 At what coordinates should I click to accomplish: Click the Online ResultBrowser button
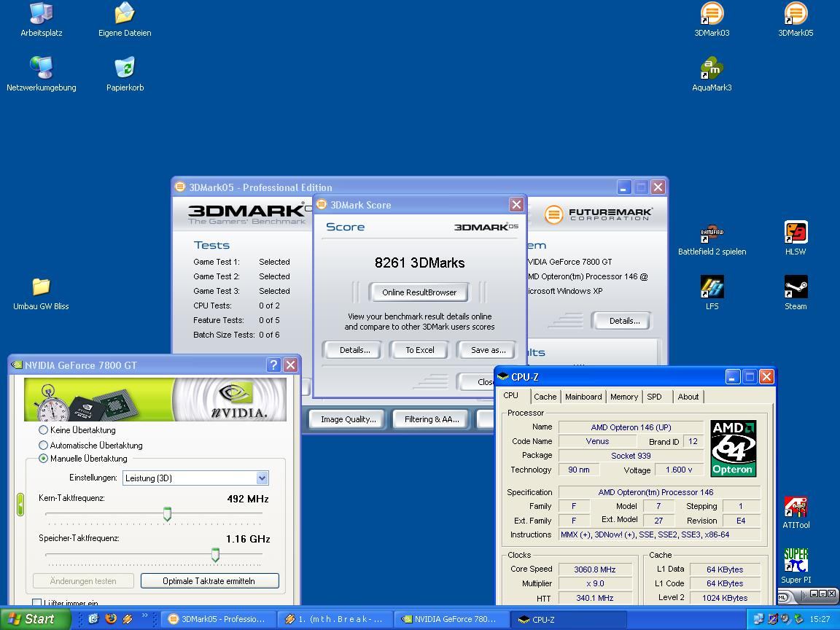(x=419, y=292)
